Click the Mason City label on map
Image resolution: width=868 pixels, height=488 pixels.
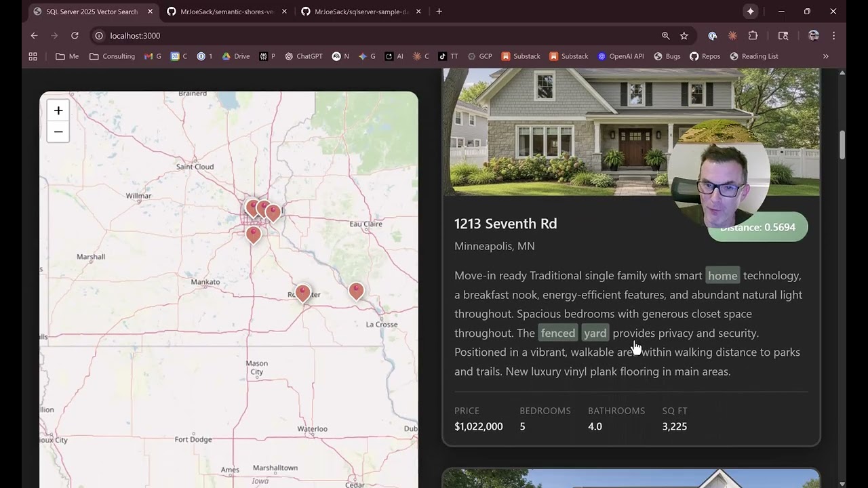[x=256, y=368]
